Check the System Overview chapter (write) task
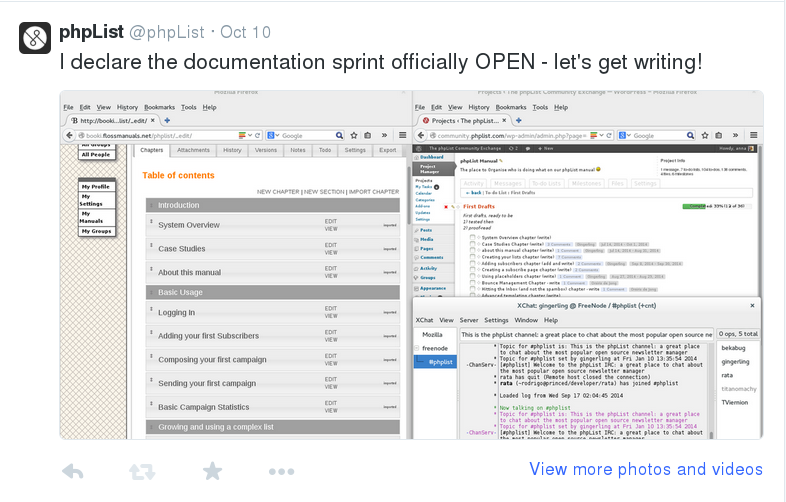The width and height of the screenshot is (786, 502). (472, 237)
